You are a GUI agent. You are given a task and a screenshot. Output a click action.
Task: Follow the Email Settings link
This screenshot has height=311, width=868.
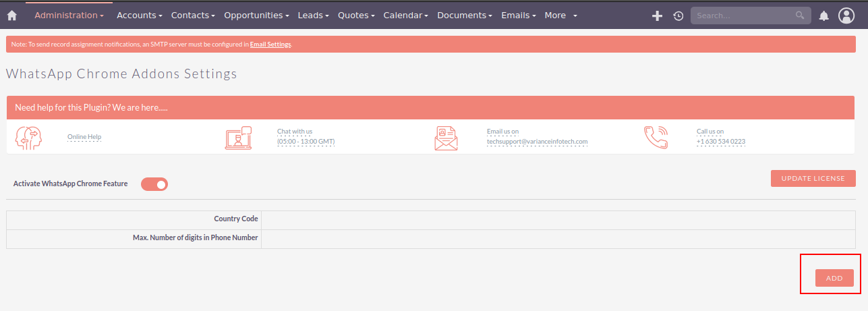(x=270, y=45)
